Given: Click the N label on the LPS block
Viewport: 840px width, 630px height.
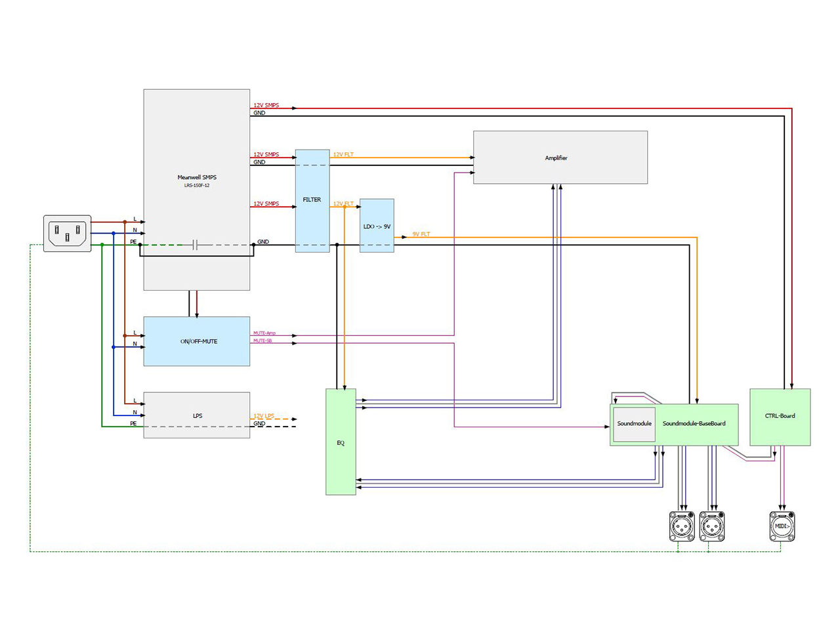Looking at the screenshot, I should click(x=135, y=413).
